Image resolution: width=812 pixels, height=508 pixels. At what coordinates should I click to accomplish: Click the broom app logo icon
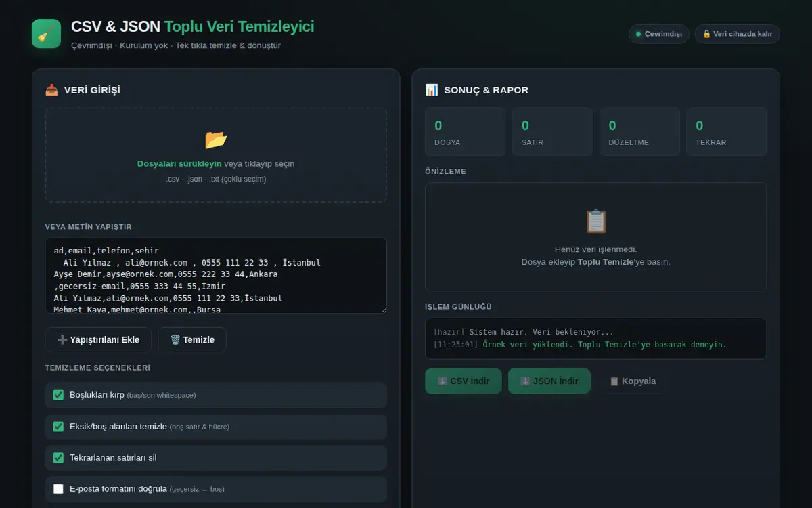point(46,34)
